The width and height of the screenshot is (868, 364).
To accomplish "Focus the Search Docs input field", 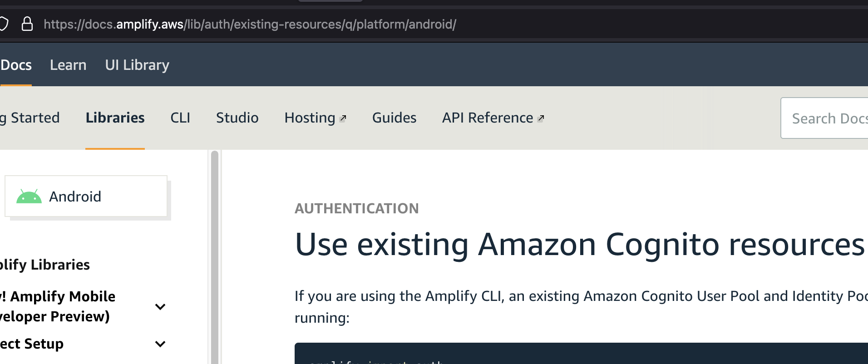I will point(824,118).
